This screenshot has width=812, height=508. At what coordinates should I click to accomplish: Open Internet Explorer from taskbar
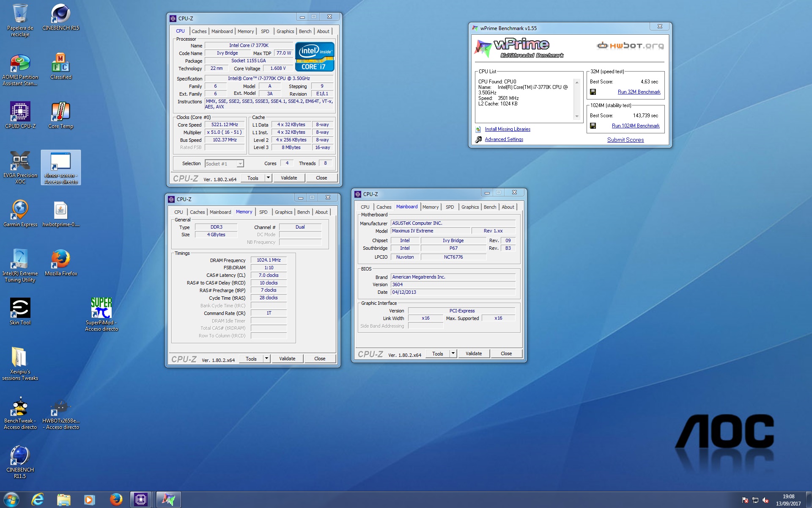click(x=38, y=500)
